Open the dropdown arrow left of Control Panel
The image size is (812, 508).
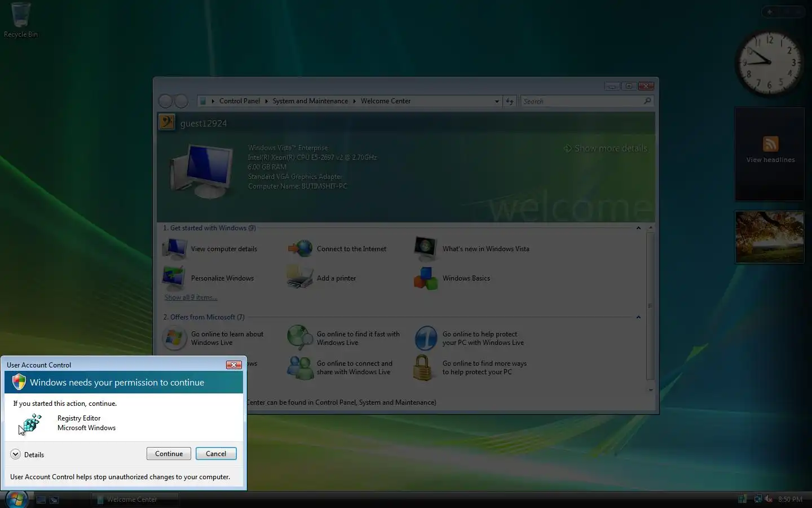tap(213, 101)
